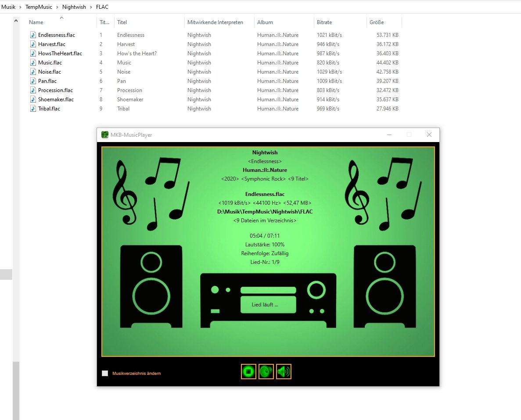Click the 'Lautstärke: 100%' text
The image size is (521, 420).
tap(265, 244)
